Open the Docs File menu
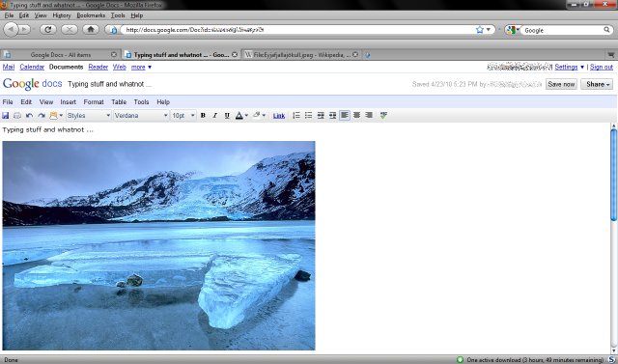 (x=8, y=102)
